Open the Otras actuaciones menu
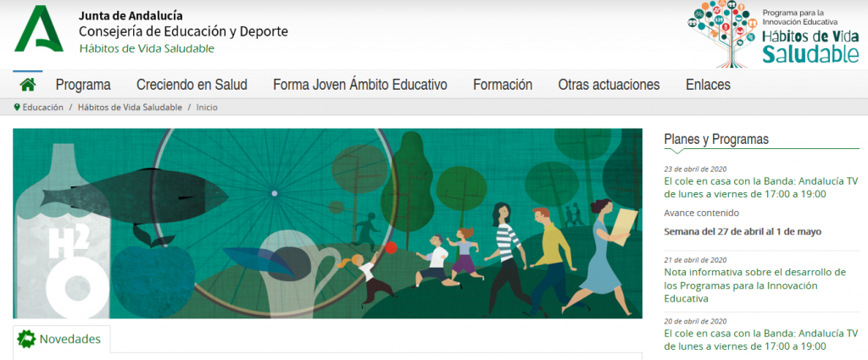The height and width of the screenshot is (360, 868). [609, 85]
